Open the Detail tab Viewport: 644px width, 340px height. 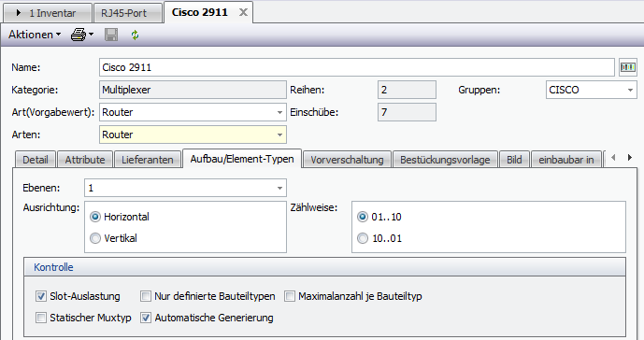click(x=36, y=160)
